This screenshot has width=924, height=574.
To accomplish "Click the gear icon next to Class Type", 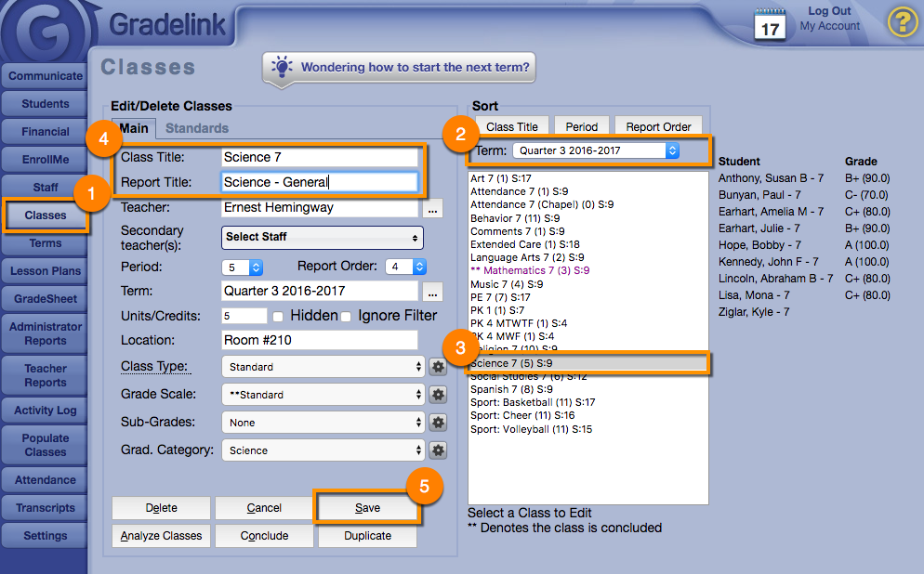I will coord(438,367).
